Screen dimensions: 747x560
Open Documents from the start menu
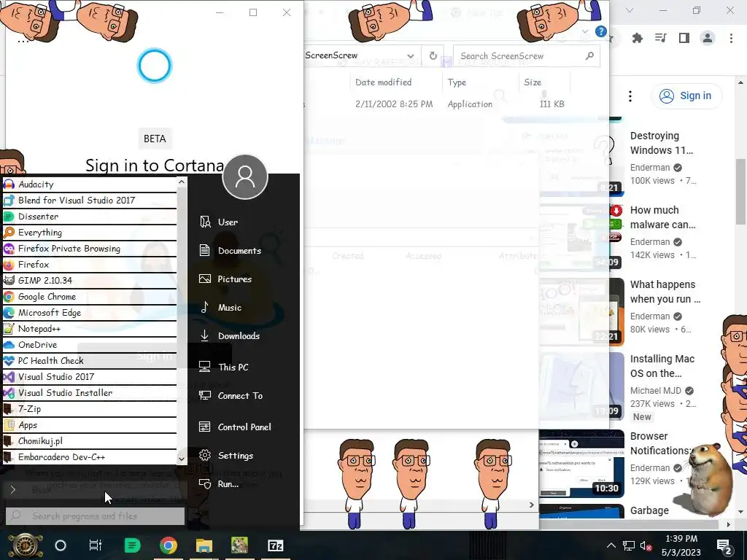230,251
